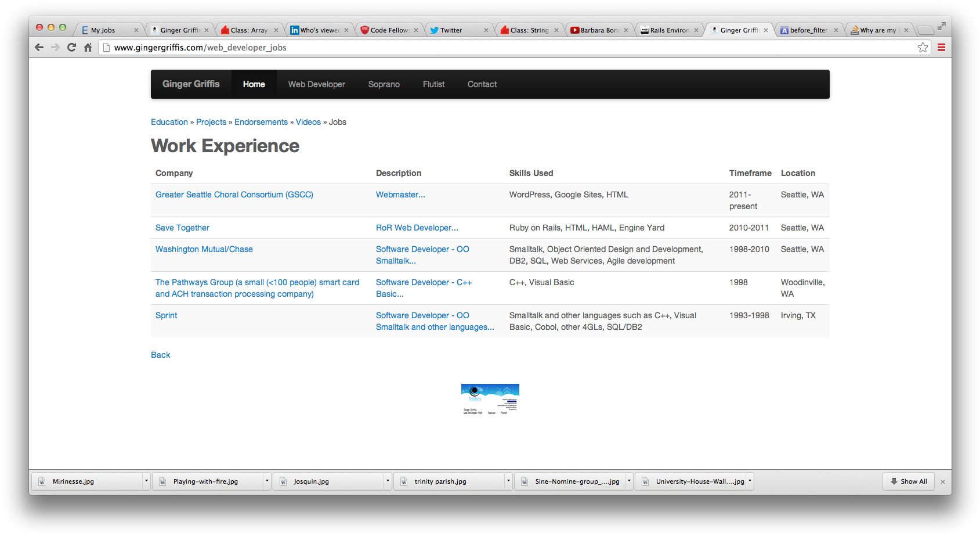
Task: Click the browser forward arrow
Action: (55, 48)
